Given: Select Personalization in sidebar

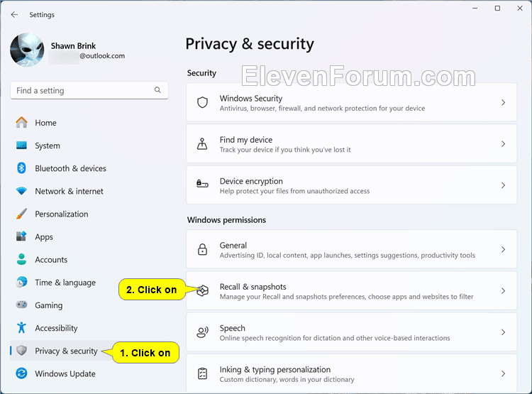Looking at the screenshot, I should click(62, 214).
